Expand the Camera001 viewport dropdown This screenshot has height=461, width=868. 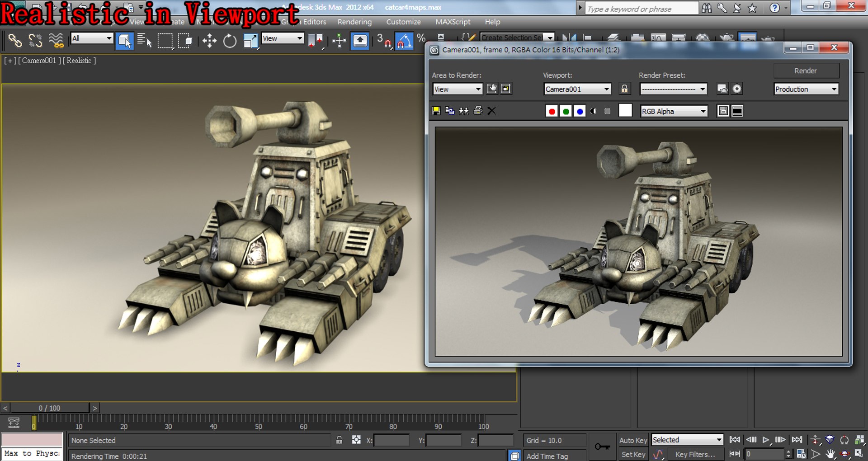coord(577,89)
